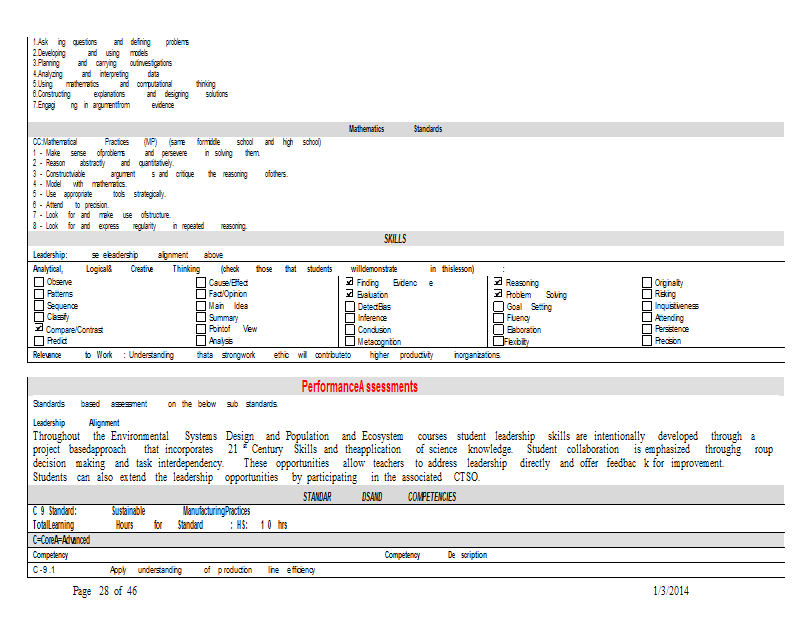Viewport: 800px width, 618px height.
Task: Check the Main Idea checkbox
Action: click(x=201, y=306)
